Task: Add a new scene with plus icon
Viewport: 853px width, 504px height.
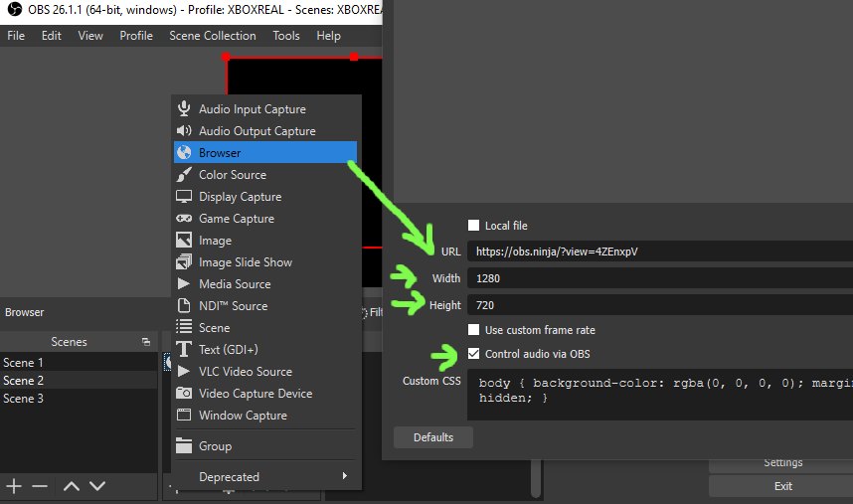Action: click(x=14, y=486)
